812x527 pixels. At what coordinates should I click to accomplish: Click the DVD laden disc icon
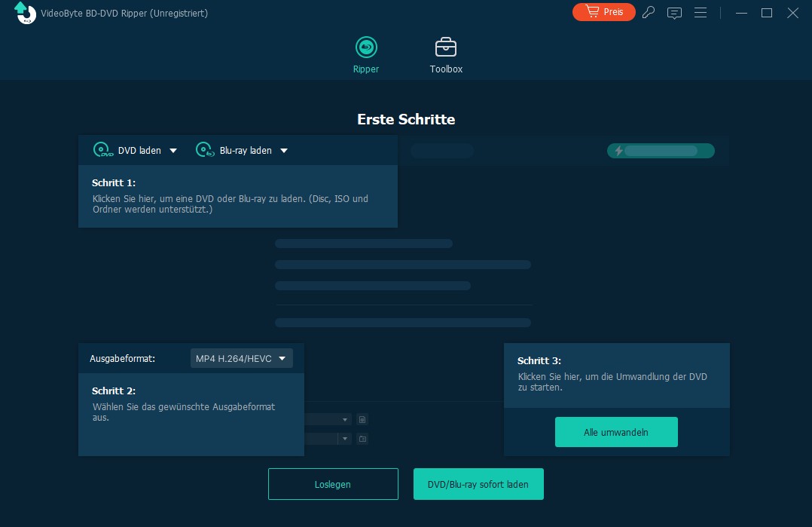[x=103, y=150]
